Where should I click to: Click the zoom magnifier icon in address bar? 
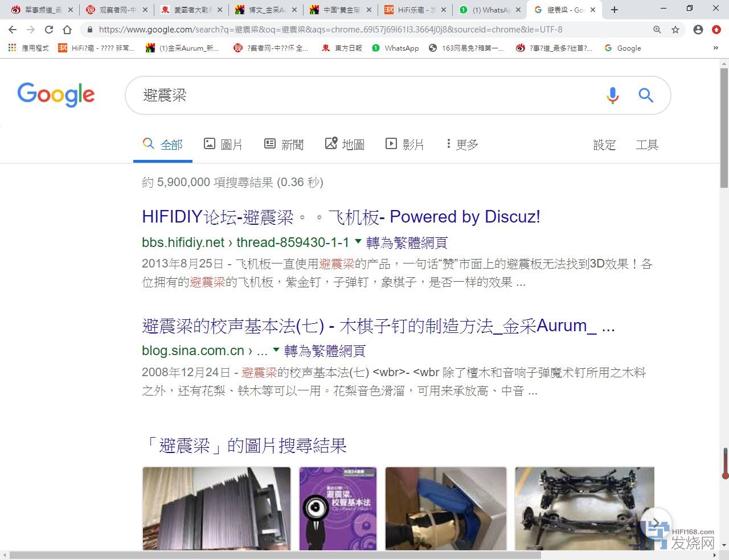[657, 30]
